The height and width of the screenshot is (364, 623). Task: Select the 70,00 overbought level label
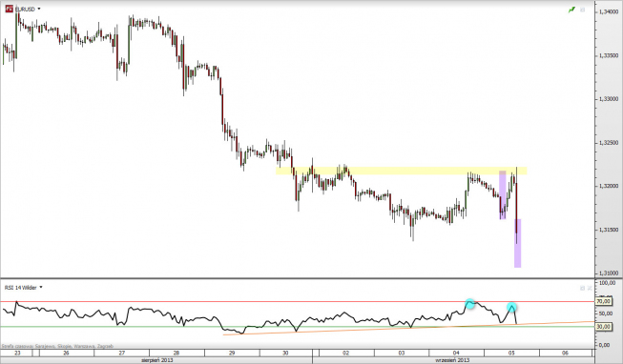coord(603,301)
